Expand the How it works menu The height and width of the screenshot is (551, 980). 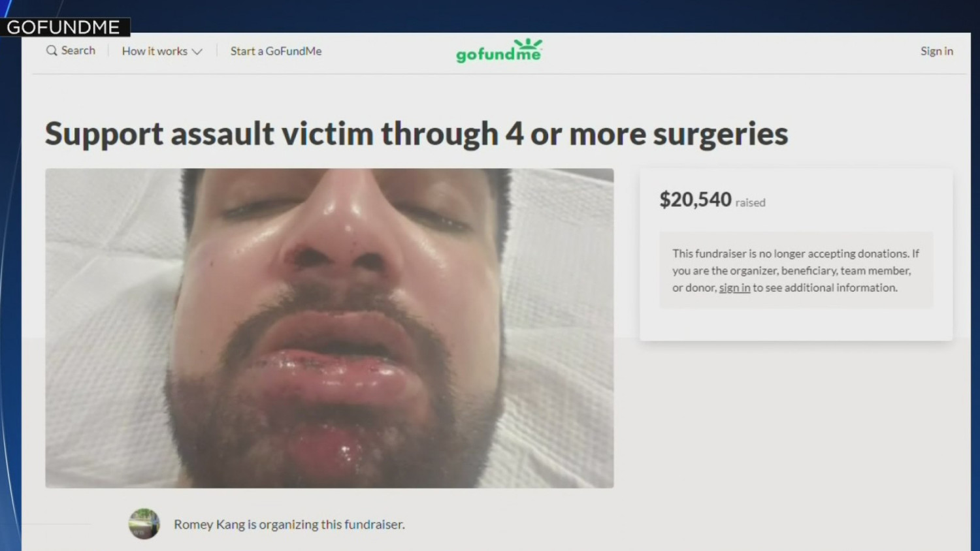click(x=162, y=51)
